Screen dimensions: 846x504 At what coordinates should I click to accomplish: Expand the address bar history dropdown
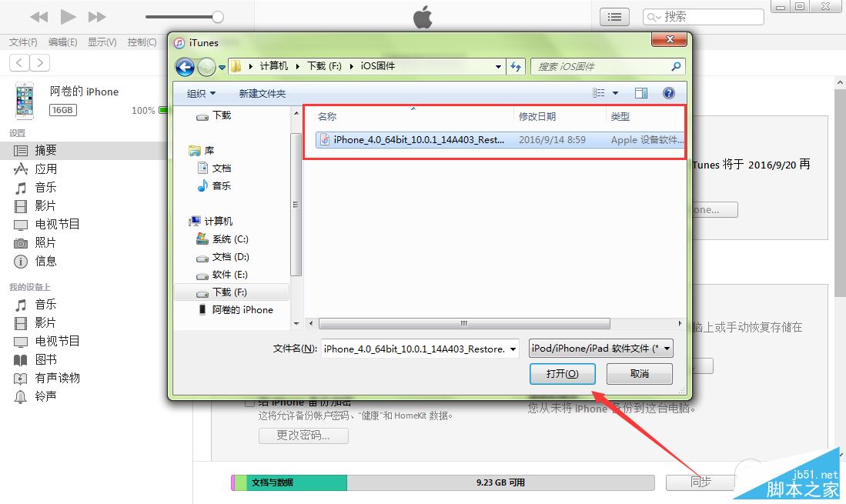[498, 67]
